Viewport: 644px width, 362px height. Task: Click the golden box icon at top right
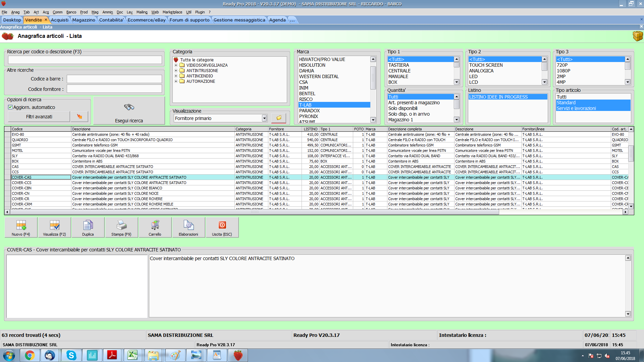pos(638,36)
